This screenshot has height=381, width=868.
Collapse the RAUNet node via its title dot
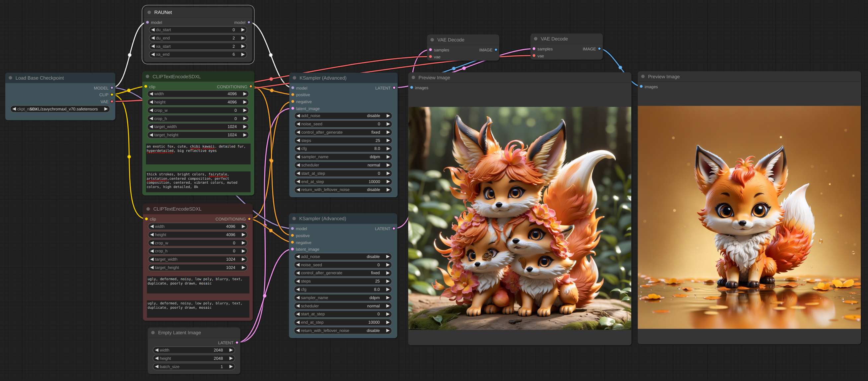click(149, 13)
